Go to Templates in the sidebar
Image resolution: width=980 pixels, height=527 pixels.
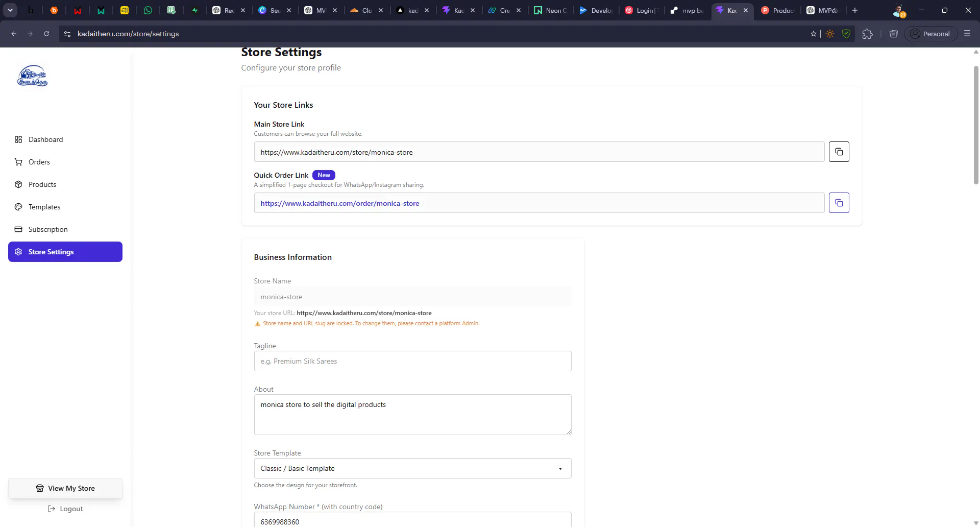(x=65, y=207)
